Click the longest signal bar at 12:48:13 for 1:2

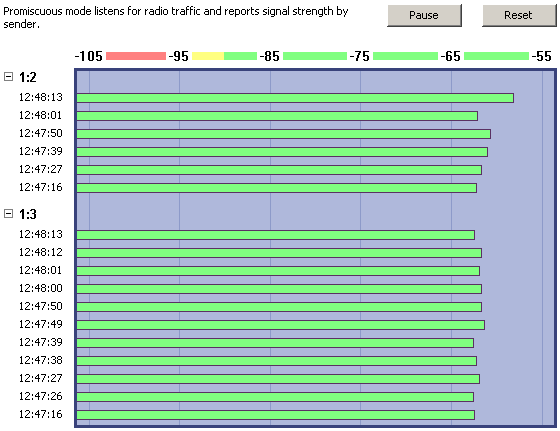coord(295,98)
